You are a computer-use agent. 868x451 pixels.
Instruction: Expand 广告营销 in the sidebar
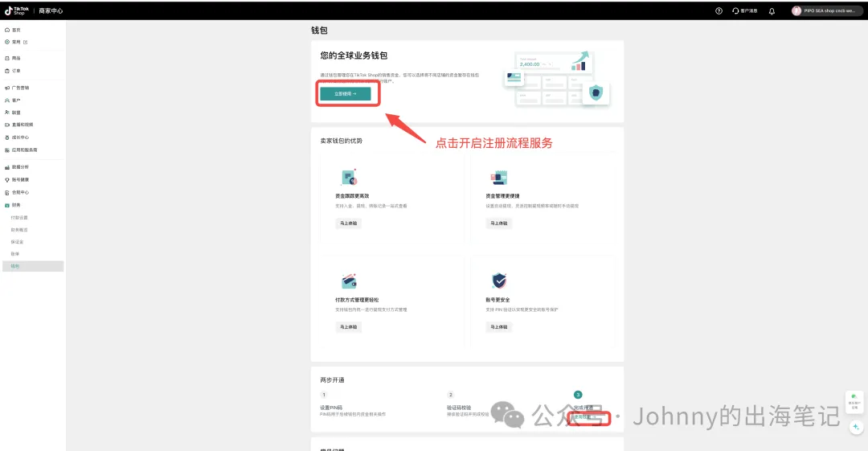tap(19, 88)
